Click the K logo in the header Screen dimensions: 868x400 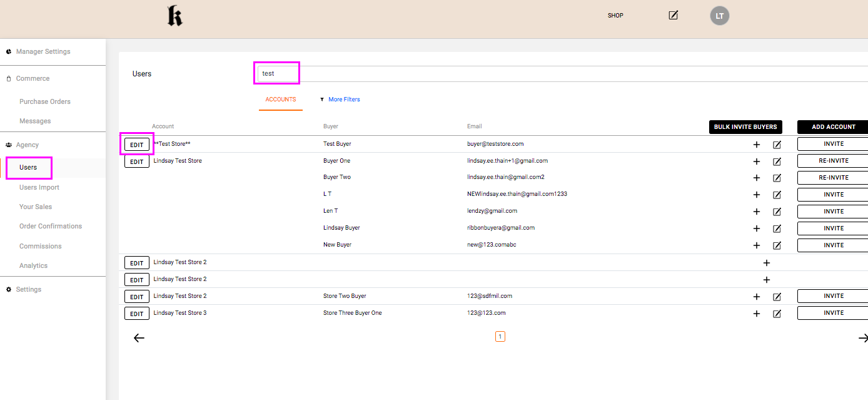pyautogui.click(x=174, y=16)
